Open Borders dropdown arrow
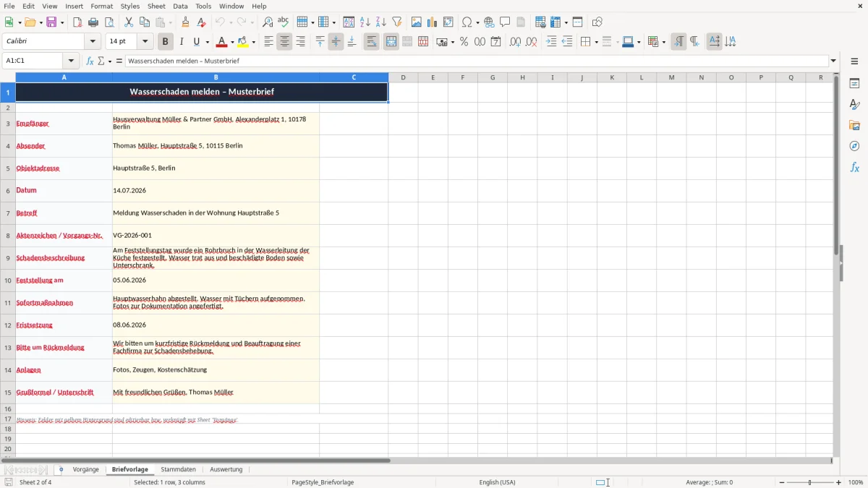Screen dimensions: 868x488 (x=596, y=42)
